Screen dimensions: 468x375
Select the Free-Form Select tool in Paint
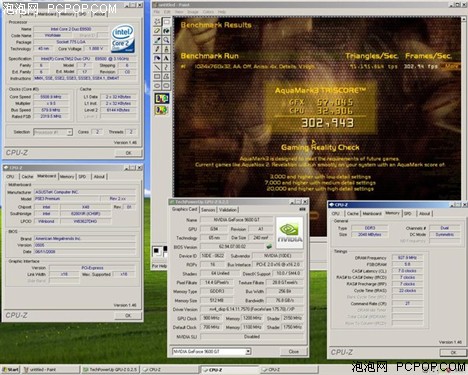157,22
